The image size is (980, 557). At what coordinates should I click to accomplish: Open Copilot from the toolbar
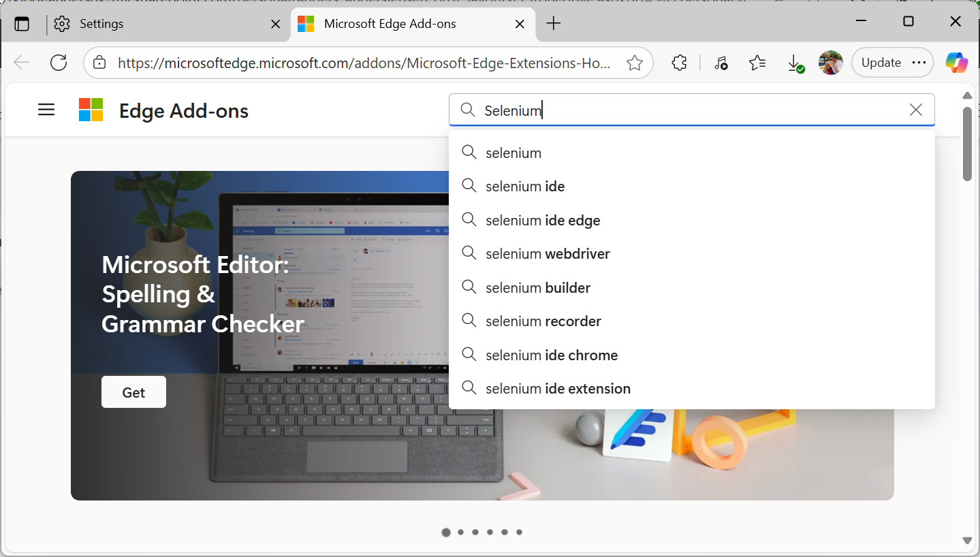coord(956,62)
